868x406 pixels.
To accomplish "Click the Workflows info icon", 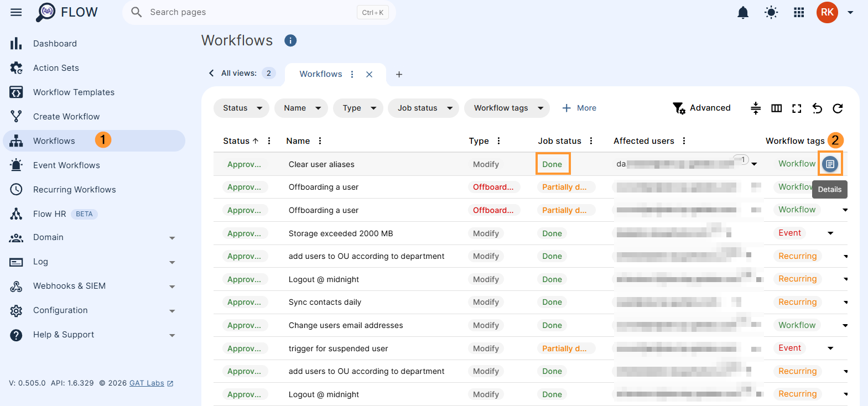I will click(290, 40).
